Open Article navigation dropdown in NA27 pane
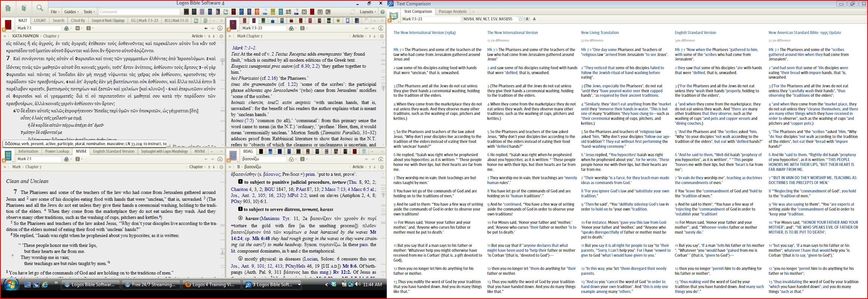Viewport: 868px width, 299px height. 199,36
